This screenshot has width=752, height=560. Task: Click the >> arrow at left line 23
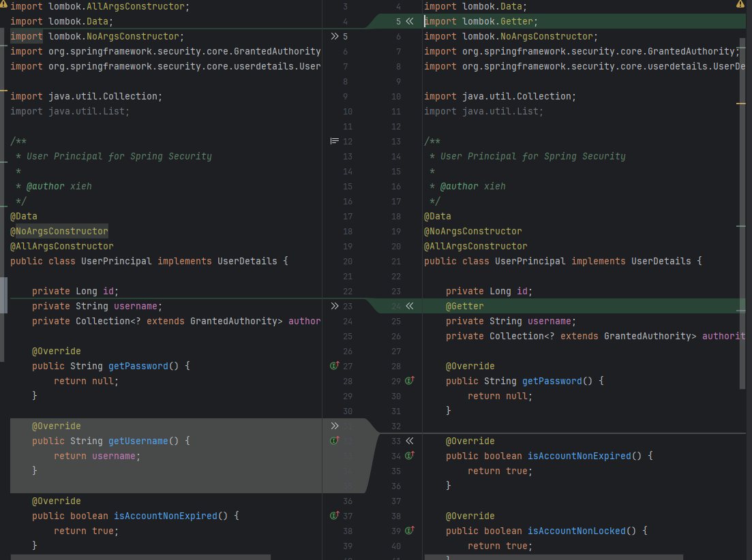pos(334,306)
